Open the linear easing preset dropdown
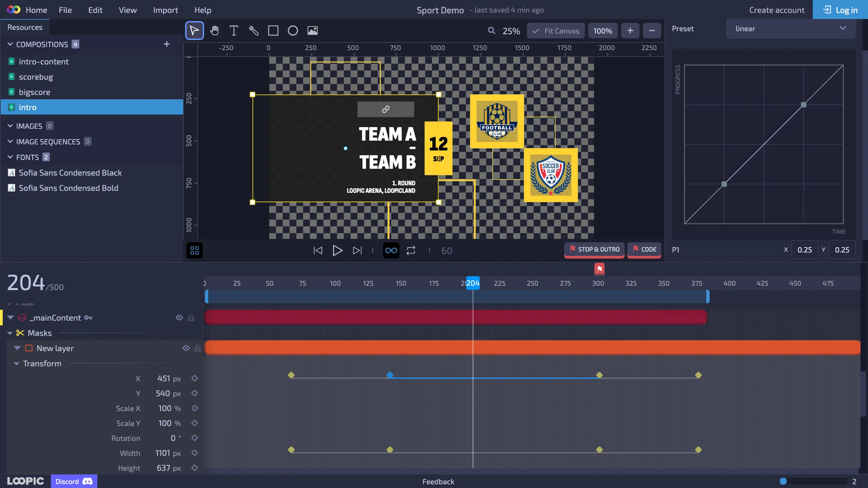The width and height of the screenshot is (868, 488). (x=790, y=28)
